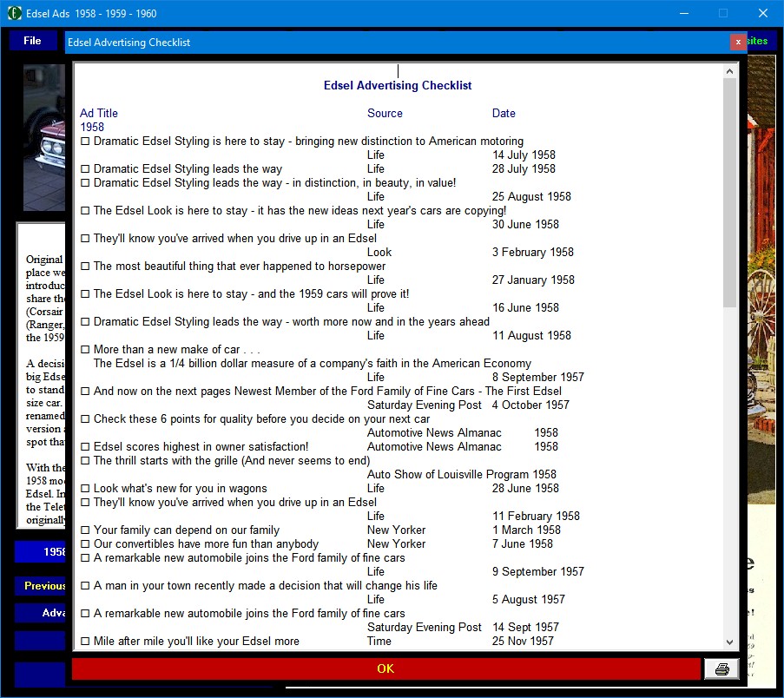Click the '1958' year label under Ad Title
Image resolution: width=784 pixels, height=698 pixels.
click(x=92, y=128)
